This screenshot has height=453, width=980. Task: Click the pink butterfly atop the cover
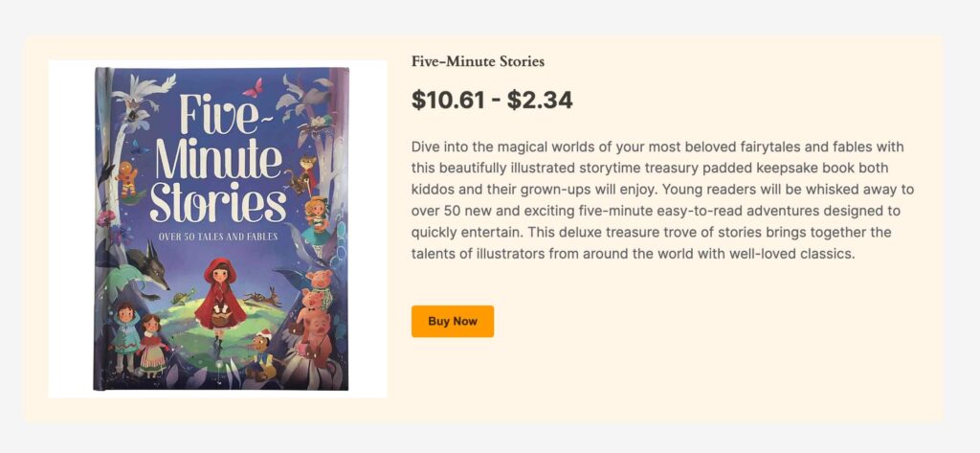[x=253, y=89]
